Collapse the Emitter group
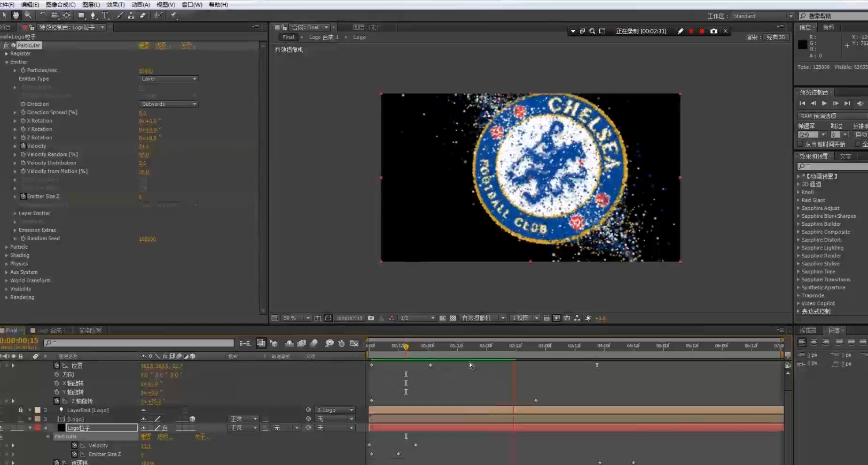Viewport: 868px width, 465px height. coord(6,62)
